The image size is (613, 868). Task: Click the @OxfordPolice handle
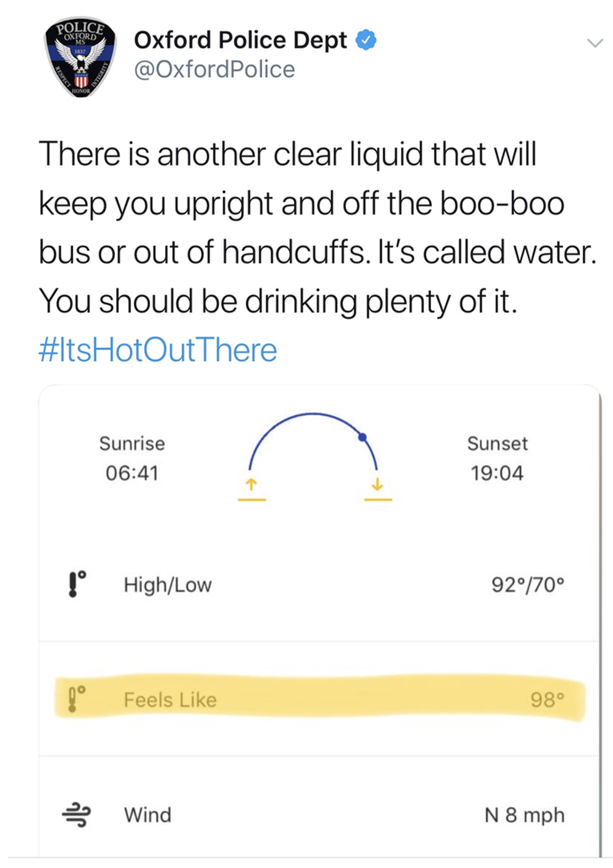(x=214, y=69)
